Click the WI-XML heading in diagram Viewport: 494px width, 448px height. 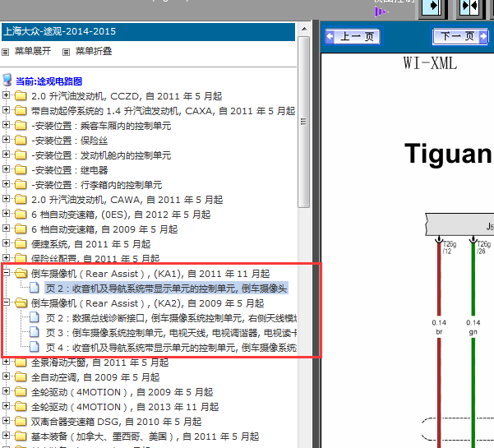pyautogui.click(x=430, y=63)
